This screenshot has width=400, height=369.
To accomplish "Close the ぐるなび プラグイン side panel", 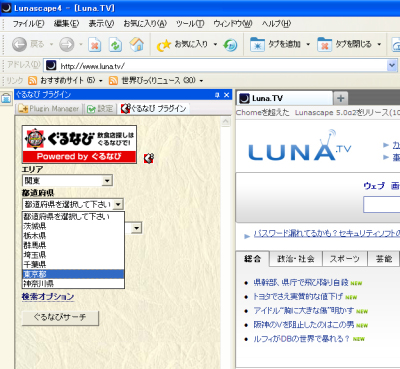I will point(227,95).
